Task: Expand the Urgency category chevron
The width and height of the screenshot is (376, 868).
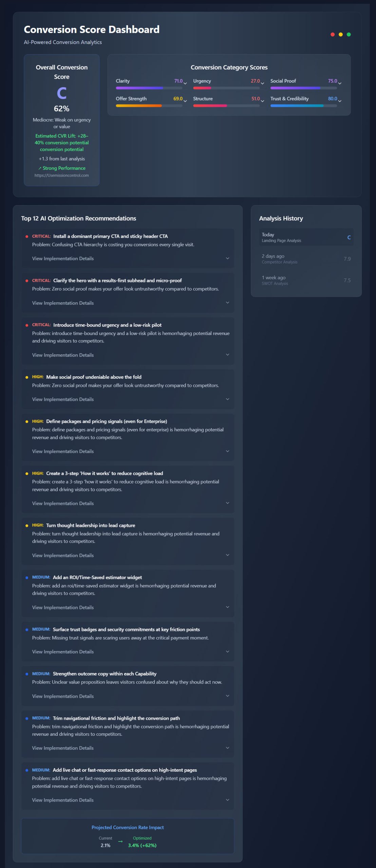Action: click(262, 83)
